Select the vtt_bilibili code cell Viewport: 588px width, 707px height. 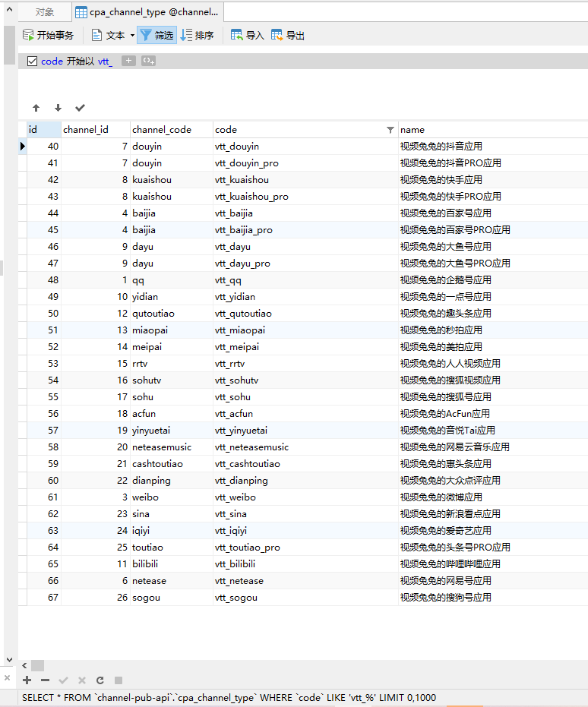[x=236, y=563]
